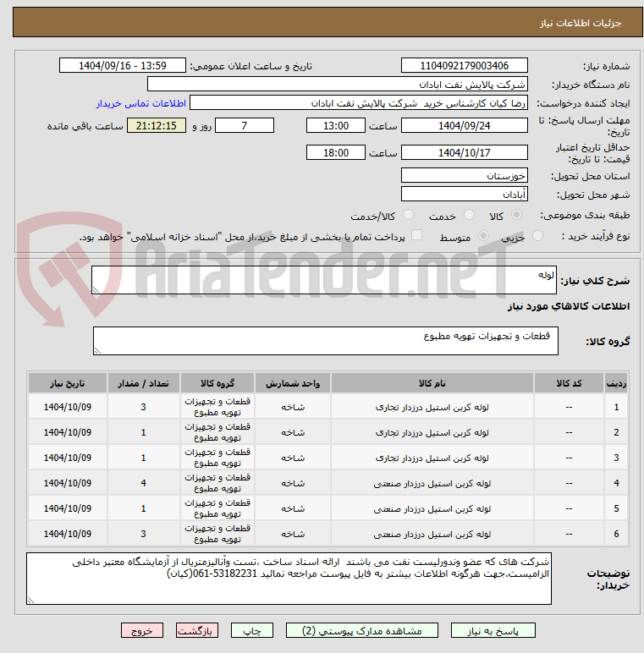The width and height of the screenshot is (644, 653).
Task: Toggle the اسناد خزانه اسلامی payment checkbox
Action: pyautogui.click(x=416, y=235)
